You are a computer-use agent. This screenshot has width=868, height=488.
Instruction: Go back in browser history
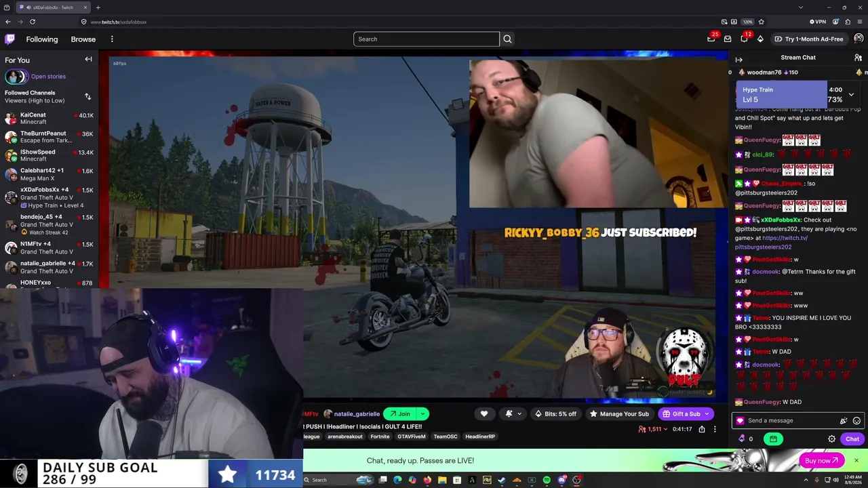8,22
